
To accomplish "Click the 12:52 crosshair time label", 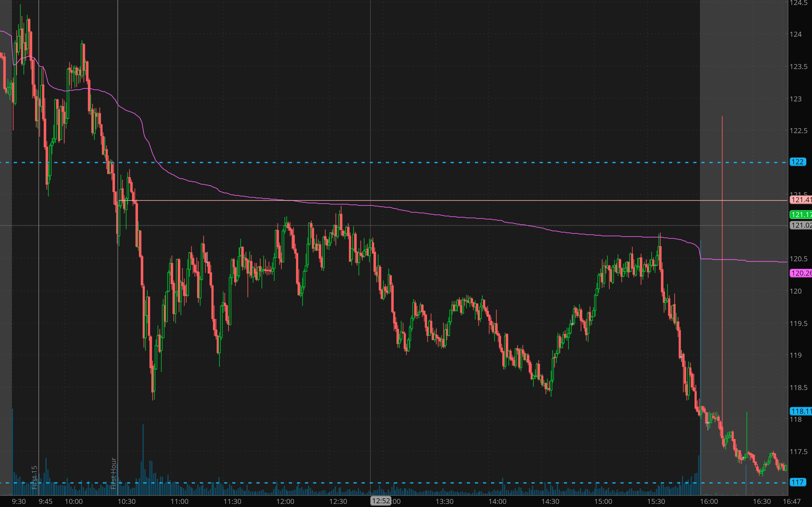I will tap(381, 501).
